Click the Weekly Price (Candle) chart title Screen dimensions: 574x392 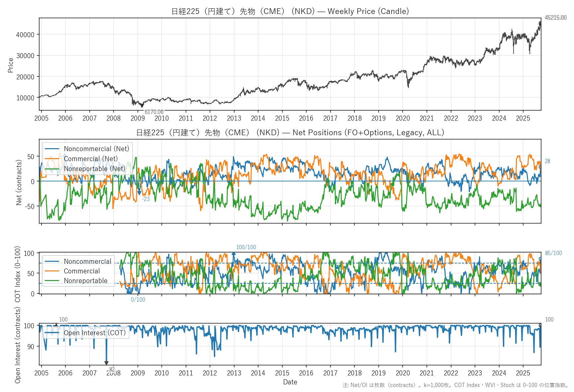coord(290,11)
